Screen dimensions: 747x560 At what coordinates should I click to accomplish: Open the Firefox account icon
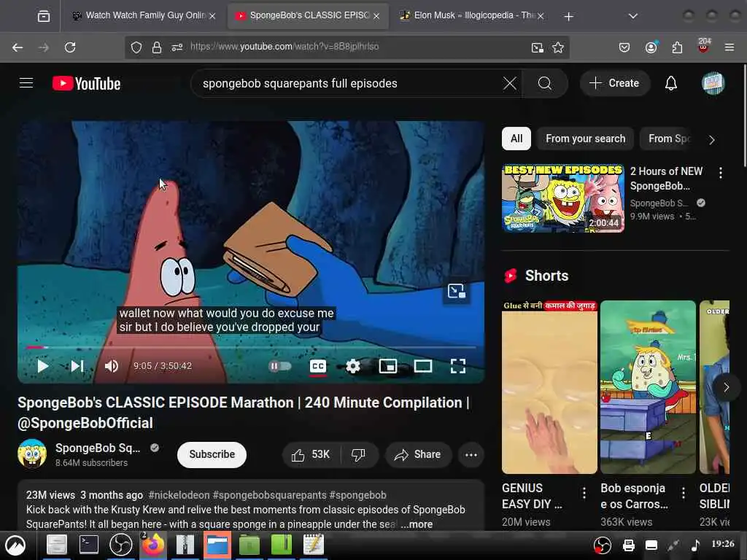pyautogui.click(x=651, y=47)
